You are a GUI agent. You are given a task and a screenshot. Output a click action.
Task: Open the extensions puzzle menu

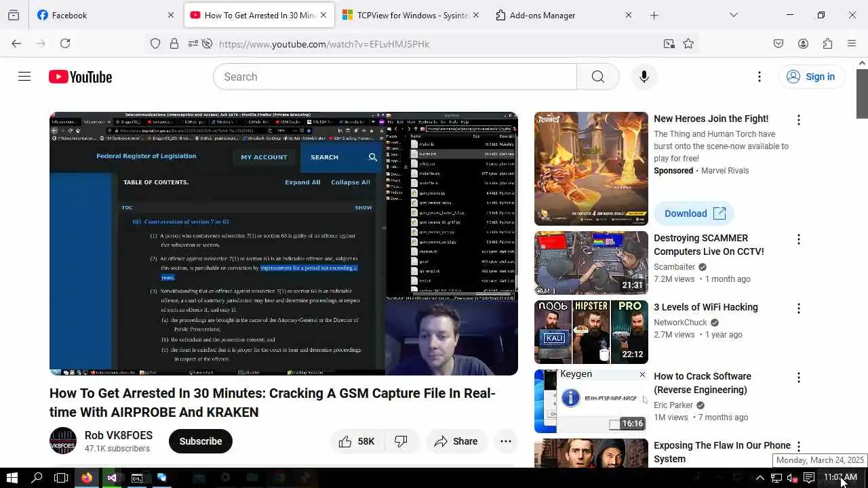click(x=827, y=43)
